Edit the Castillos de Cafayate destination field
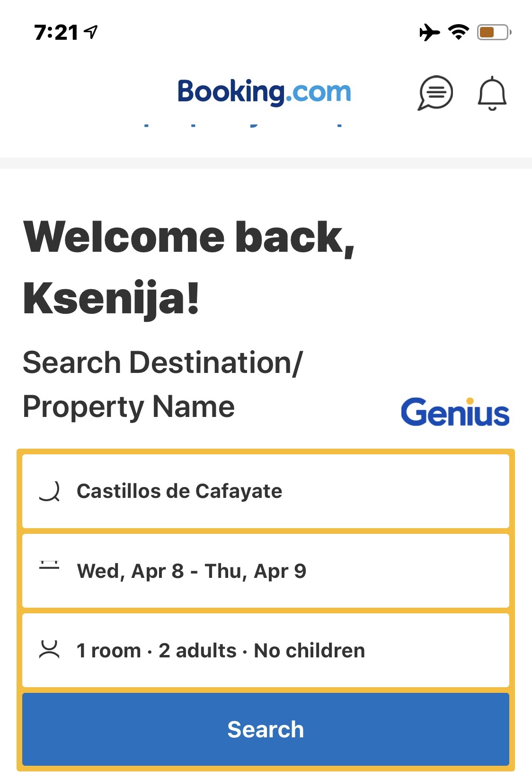 tap(265, 491)
